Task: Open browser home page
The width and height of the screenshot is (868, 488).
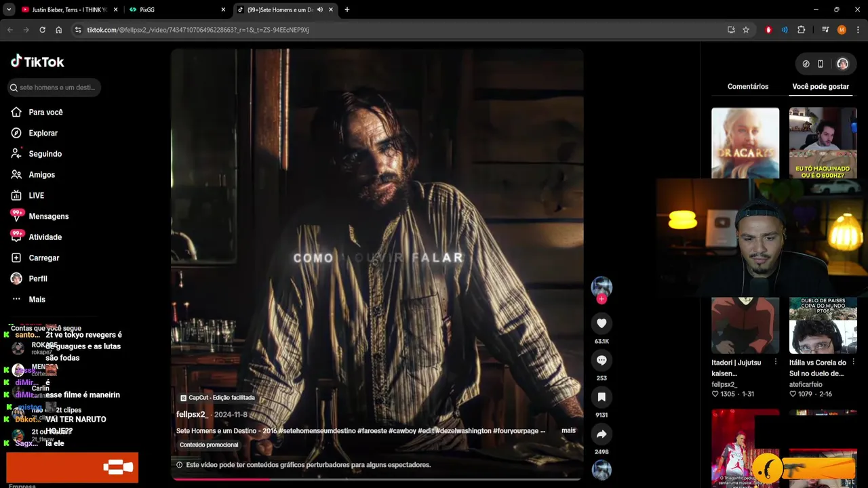Action: [x=59, y=30]
